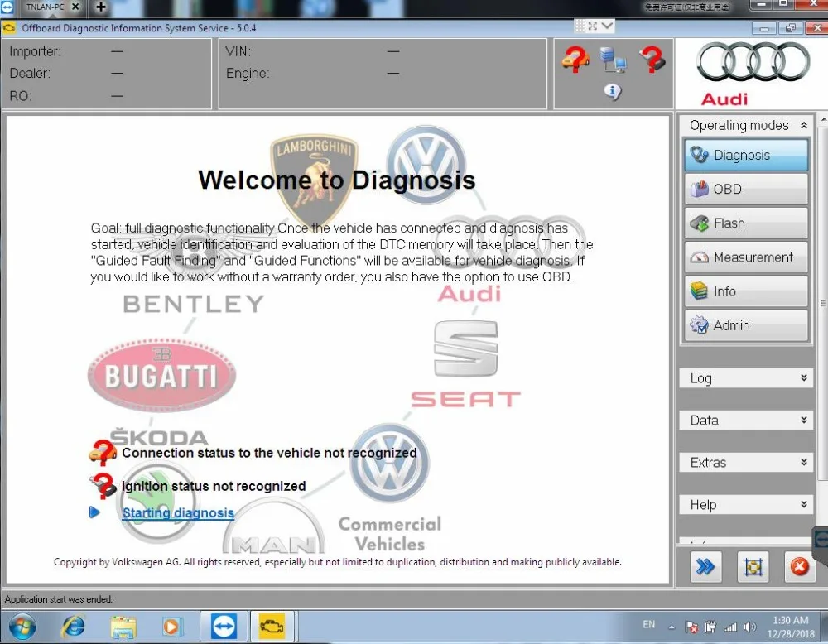The height and width of the screenshot is (644, 828).
Task: Click the power plug tray icon
Action: pos(710,627)
